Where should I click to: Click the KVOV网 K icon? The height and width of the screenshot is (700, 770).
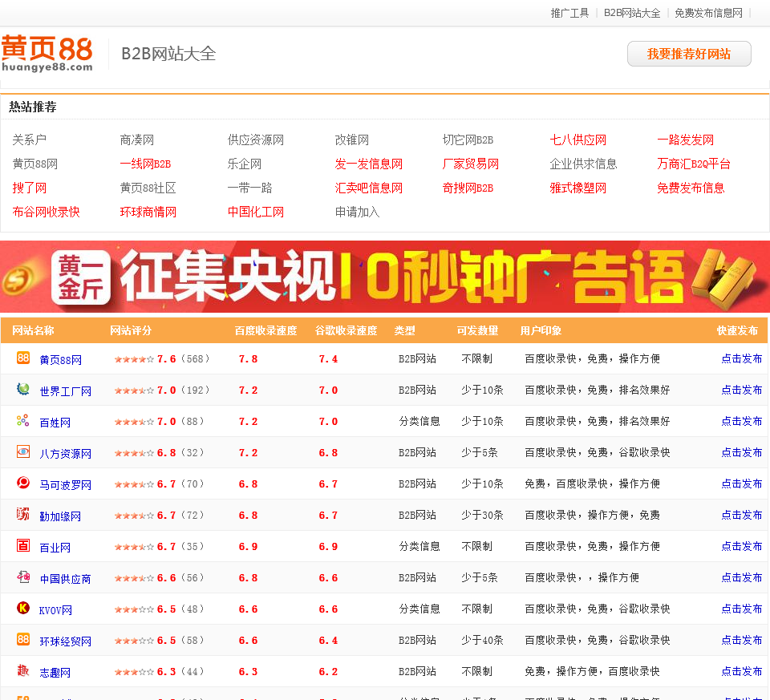click(23, 609)
